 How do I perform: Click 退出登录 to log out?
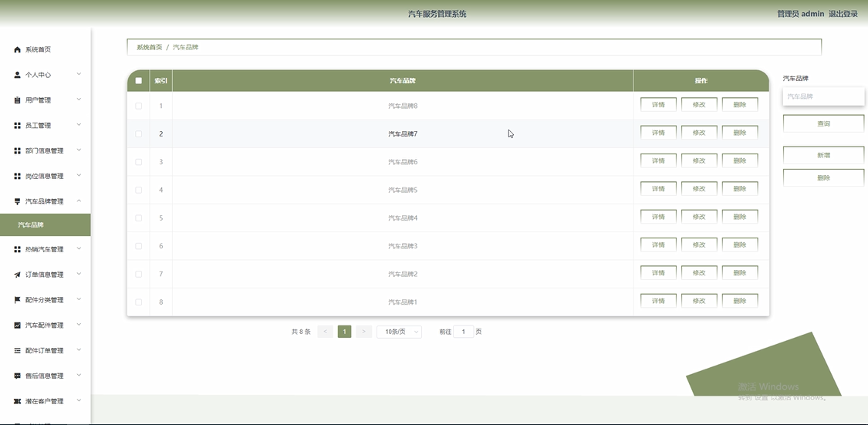[x=843, y=14]
